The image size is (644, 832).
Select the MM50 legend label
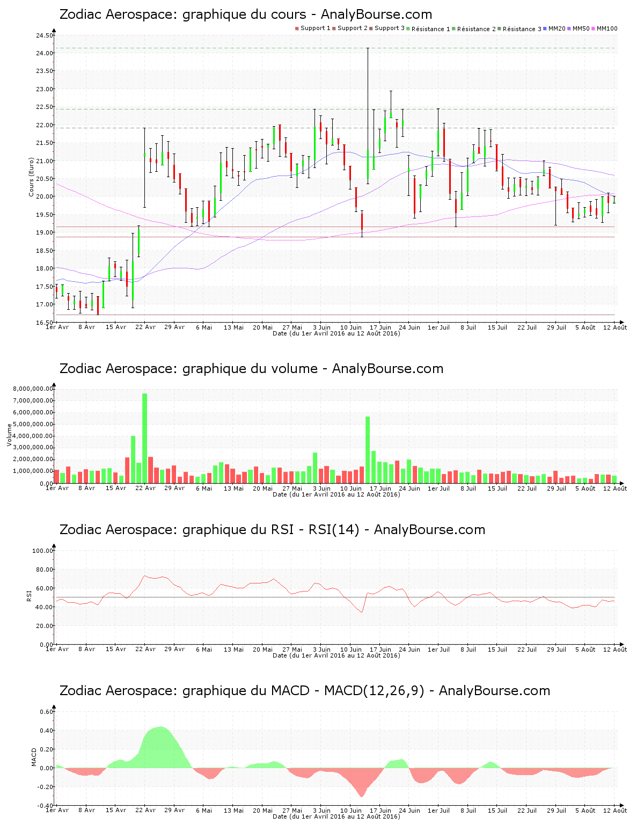[x=581, y=28]
